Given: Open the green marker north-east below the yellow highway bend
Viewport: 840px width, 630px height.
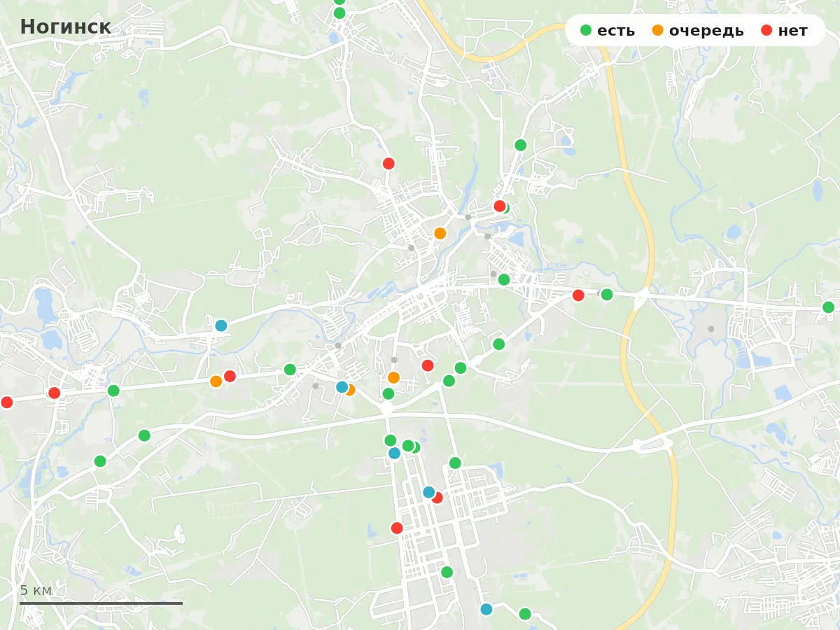Looking at the screenshot, I should [x=520, y=145].
